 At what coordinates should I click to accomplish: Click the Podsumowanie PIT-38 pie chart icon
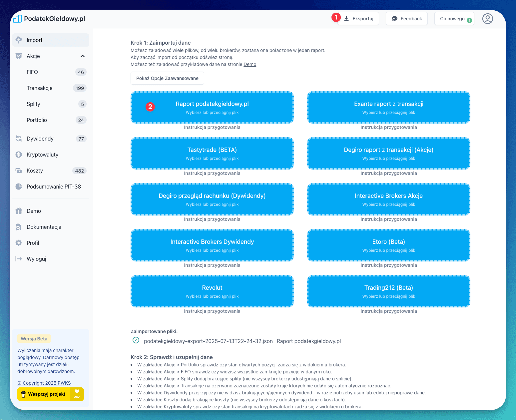click(19, 187)
